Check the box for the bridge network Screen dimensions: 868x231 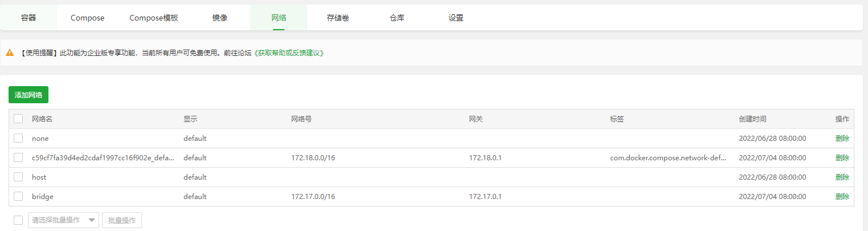click(18, 196)
